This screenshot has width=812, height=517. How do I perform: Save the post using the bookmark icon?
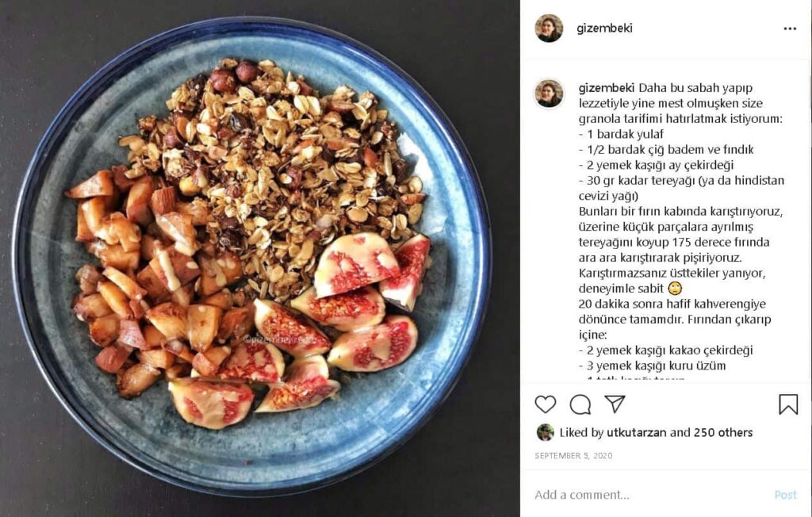(x=788, y=404)
